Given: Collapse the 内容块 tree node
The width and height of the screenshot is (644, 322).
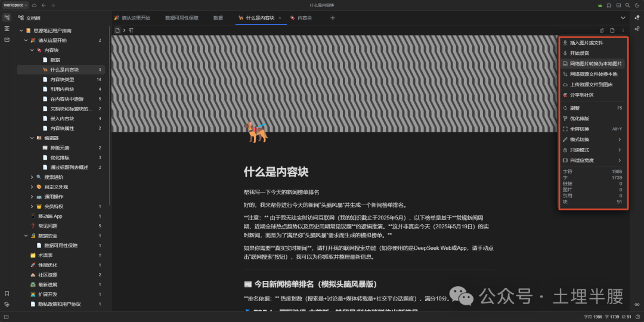Looking at the screenshot, I should (x=32, y=50).
